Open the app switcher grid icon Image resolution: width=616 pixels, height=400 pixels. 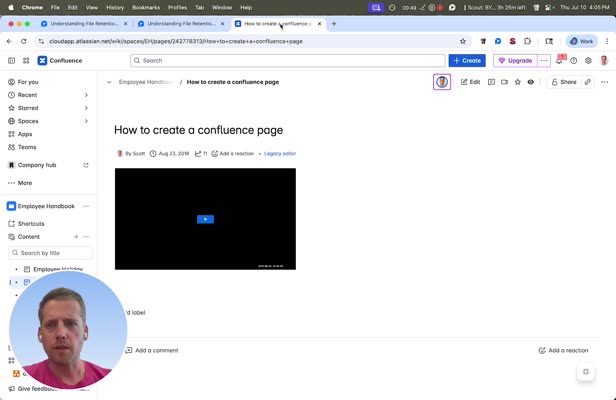pos(26,61)
